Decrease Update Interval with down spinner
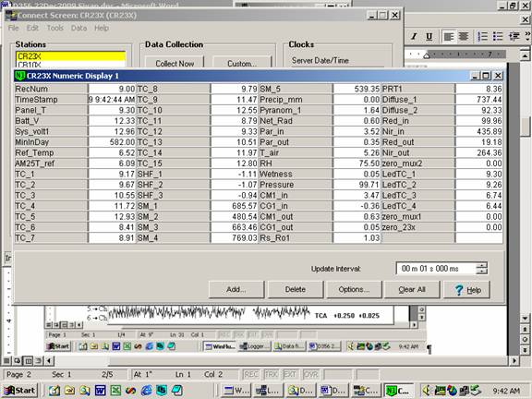The height and width of the screenshot is (399, 532). click(x=482, y=272)
